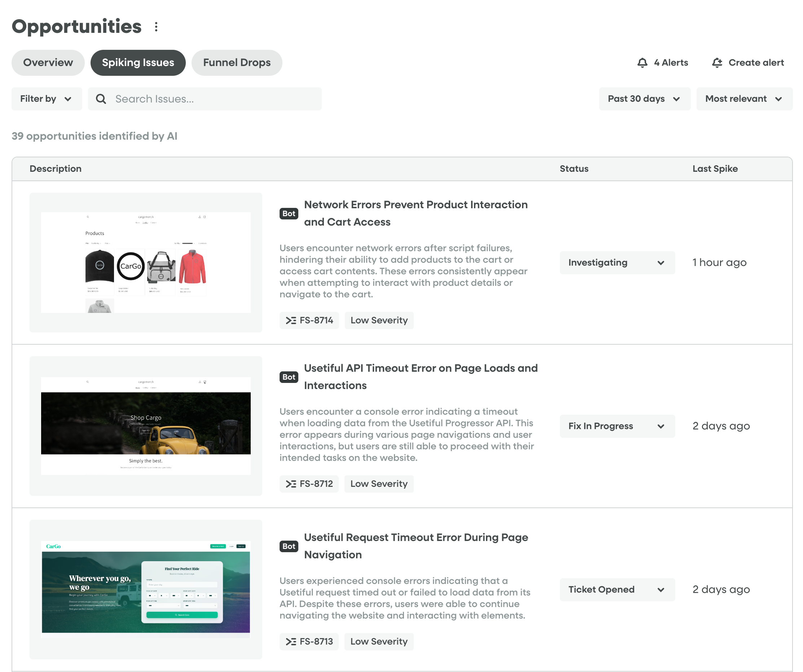This screenshot has width=803, height=672.
Task: Open the three-dot menu beside Opportunities
Action: (x=156, y=27)
